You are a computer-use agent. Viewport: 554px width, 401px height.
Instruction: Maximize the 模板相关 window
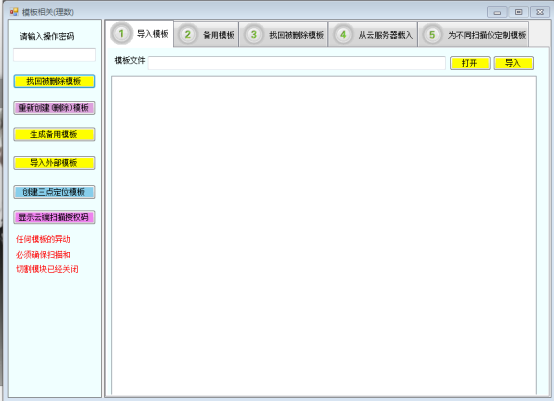coord(518,12)
